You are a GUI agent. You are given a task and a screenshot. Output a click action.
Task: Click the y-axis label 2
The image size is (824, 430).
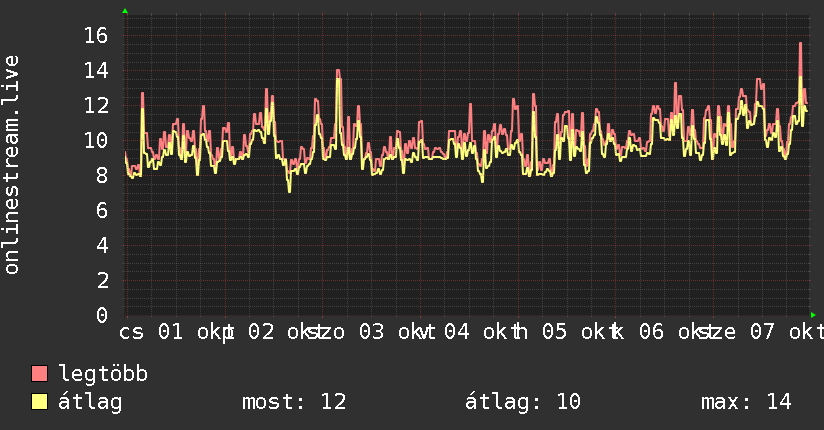[102, 280]
